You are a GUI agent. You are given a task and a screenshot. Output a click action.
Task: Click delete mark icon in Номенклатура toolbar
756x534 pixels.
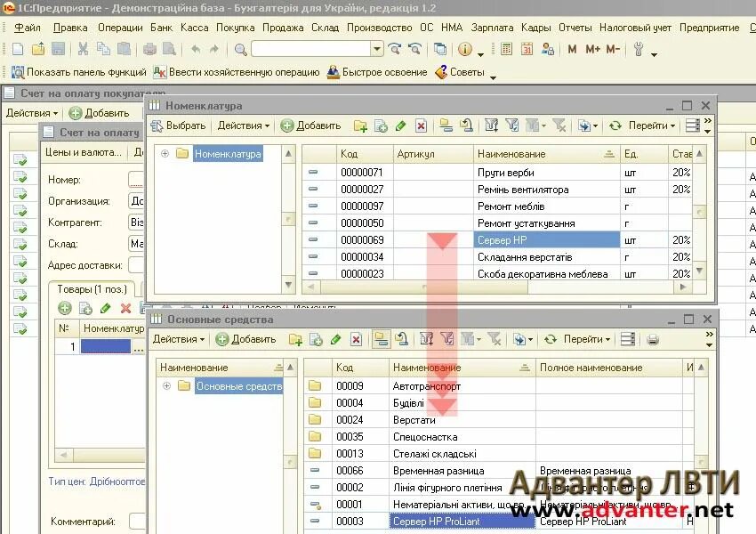421,125
